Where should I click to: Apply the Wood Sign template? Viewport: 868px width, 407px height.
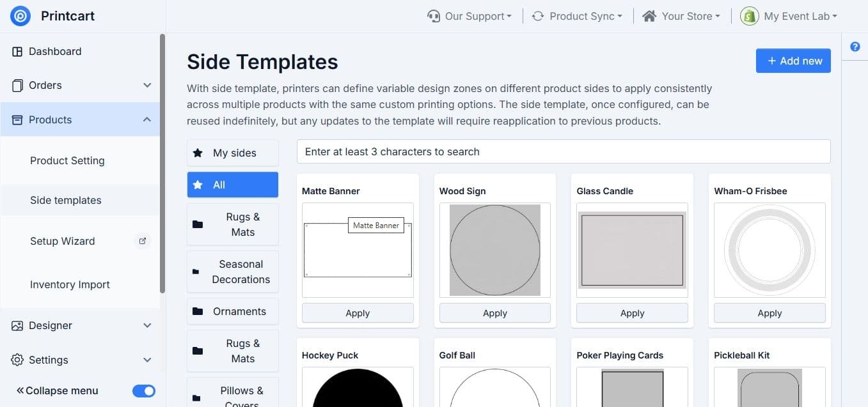(x=495, y=313)
